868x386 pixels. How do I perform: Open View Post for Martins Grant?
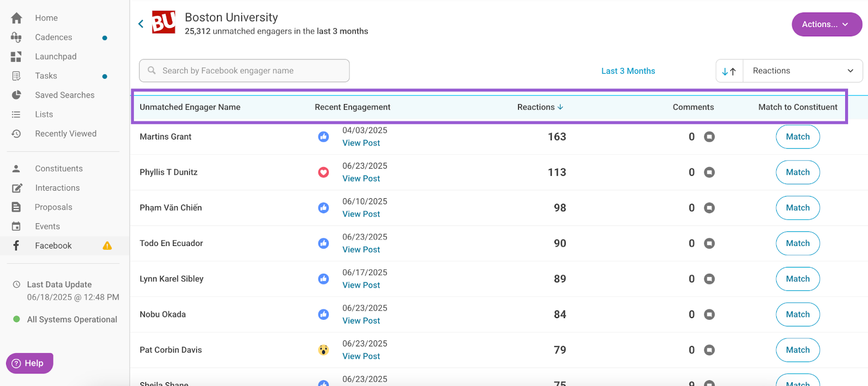[x=361, y=143]
